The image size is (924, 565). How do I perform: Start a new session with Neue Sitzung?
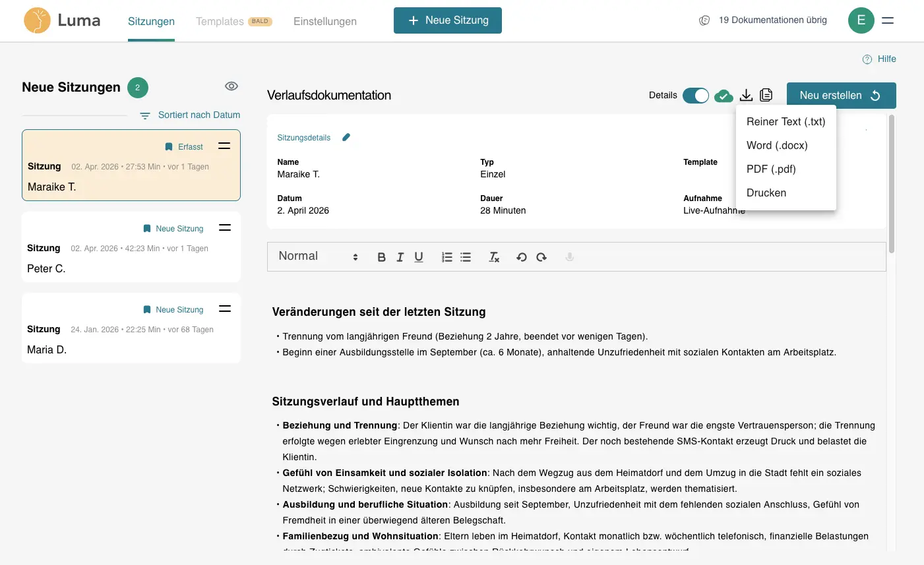[448, 20]
